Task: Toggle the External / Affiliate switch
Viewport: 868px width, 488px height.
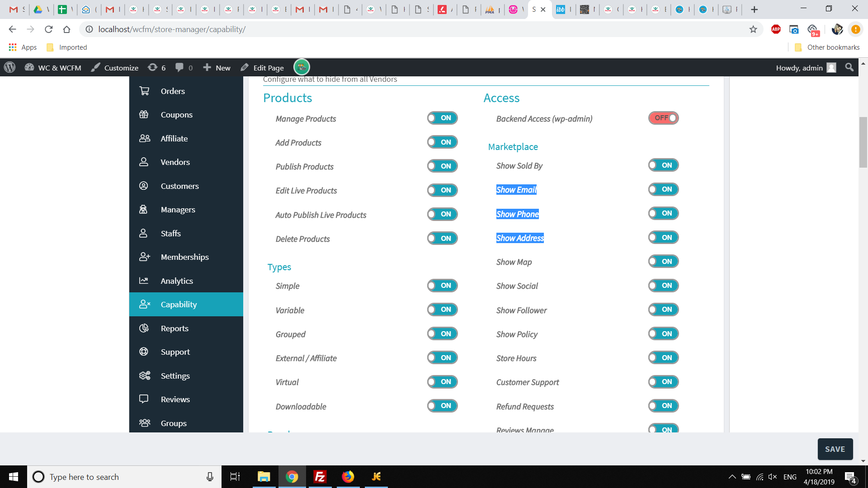Action: click(442, 357)
